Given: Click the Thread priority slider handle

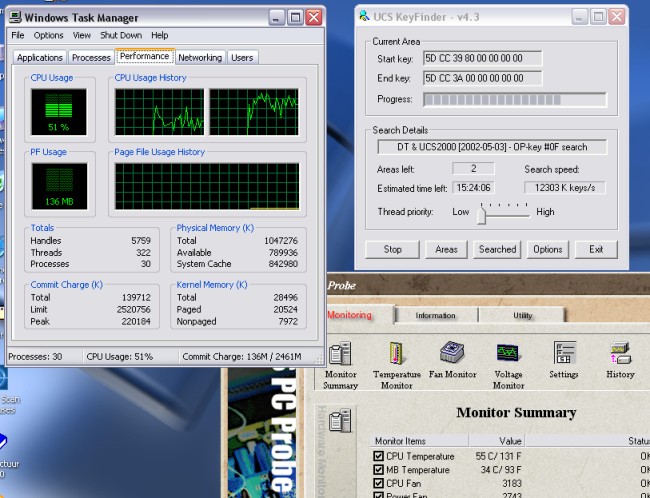Looking at the screenshot, I should coord(481,215).
